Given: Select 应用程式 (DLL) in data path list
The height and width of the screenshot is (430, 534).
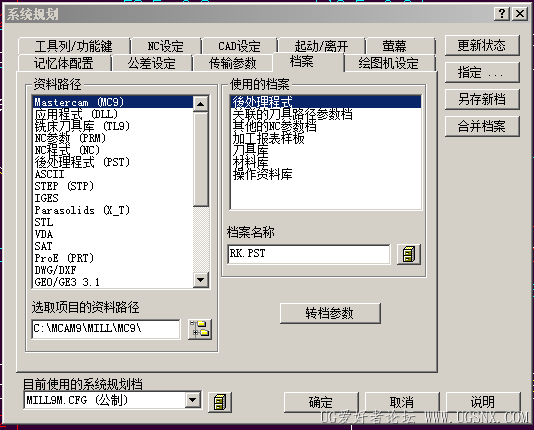Looking at the screenshot, I should 113,114.
